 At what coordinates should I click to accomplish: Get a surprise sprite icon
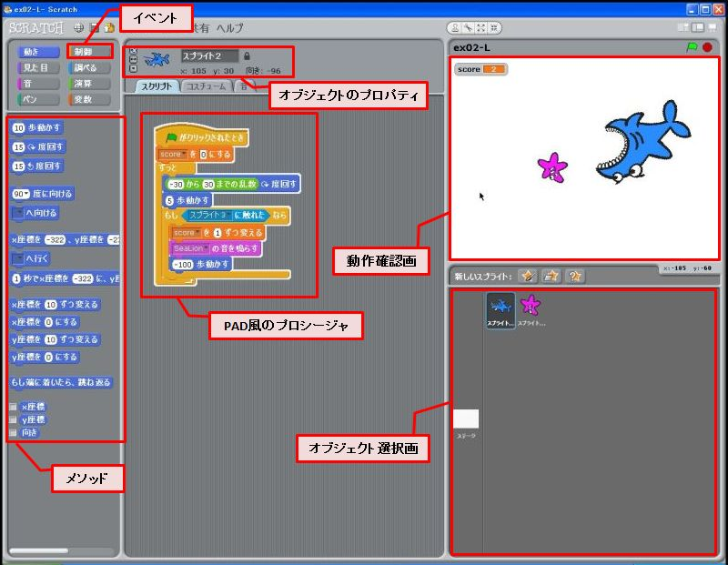point(575,277)
